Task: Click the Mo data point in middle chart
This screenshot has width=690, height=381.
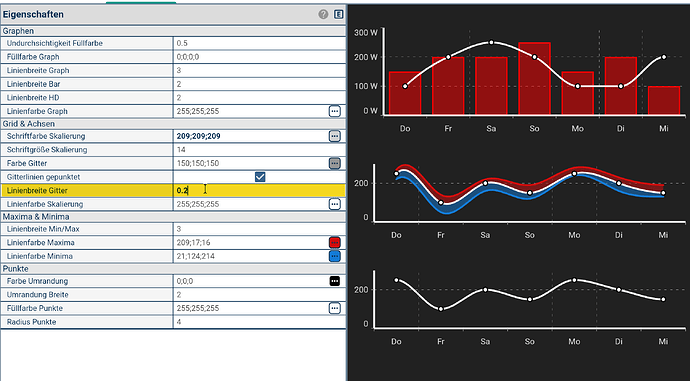Action: tap(574, 174)
